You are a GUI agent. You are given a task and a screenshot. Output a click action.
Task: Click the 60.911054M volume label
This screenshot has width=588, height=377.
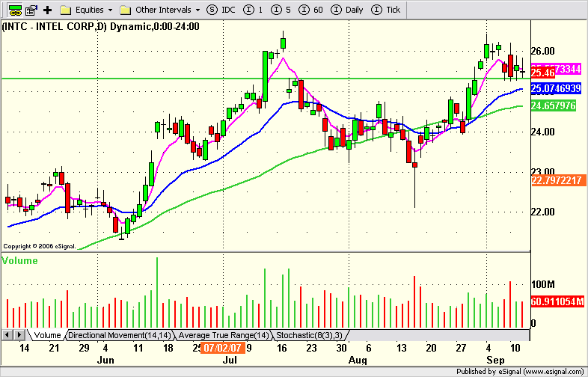coord(557,301)
